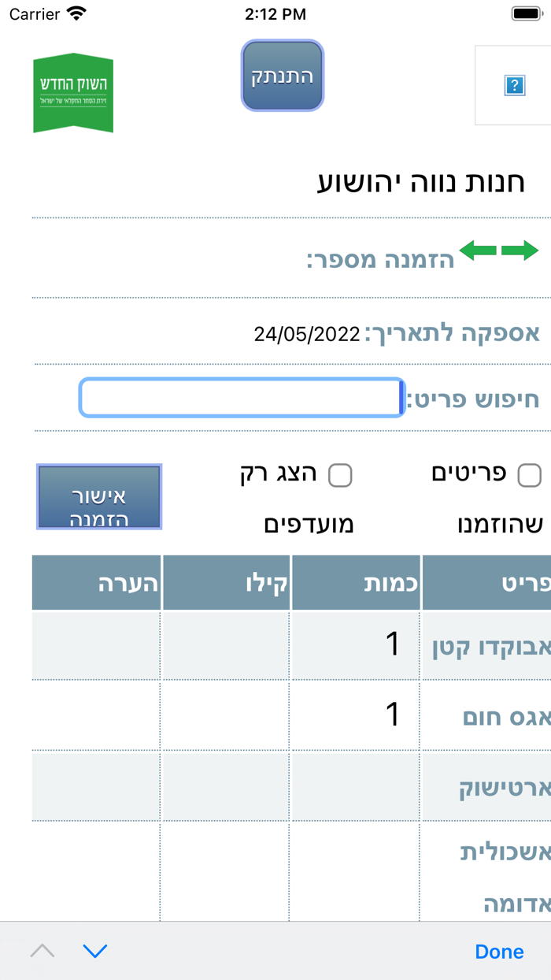
Task: Enable the 'הצג רק מועדפים' checkbox
Action: pos(342,475)
